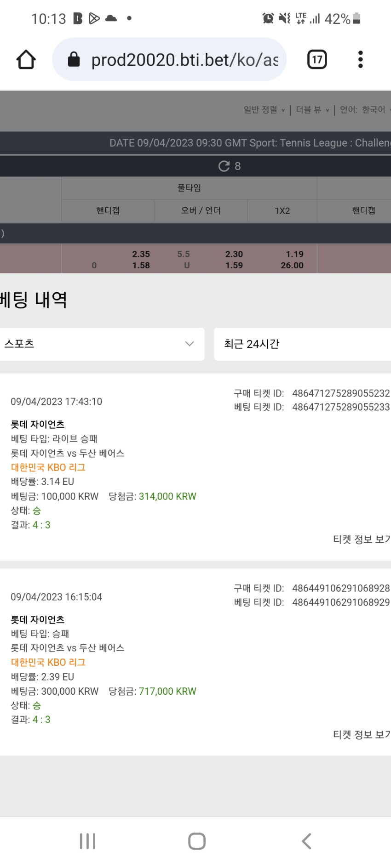Click handicap odds 2.35
Viewport: 391px width, 868px height.
pyautogui.click(x=141, y=254)
